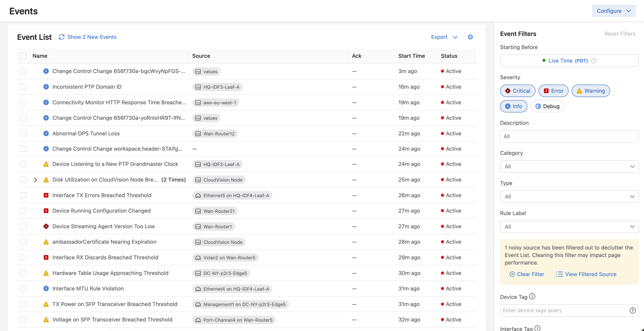The height and width of the screenshot is (331, 644).
Task: Open the Management1 on DC-NY-p2r3-Edge5 chip
Action: coord(240,304)
